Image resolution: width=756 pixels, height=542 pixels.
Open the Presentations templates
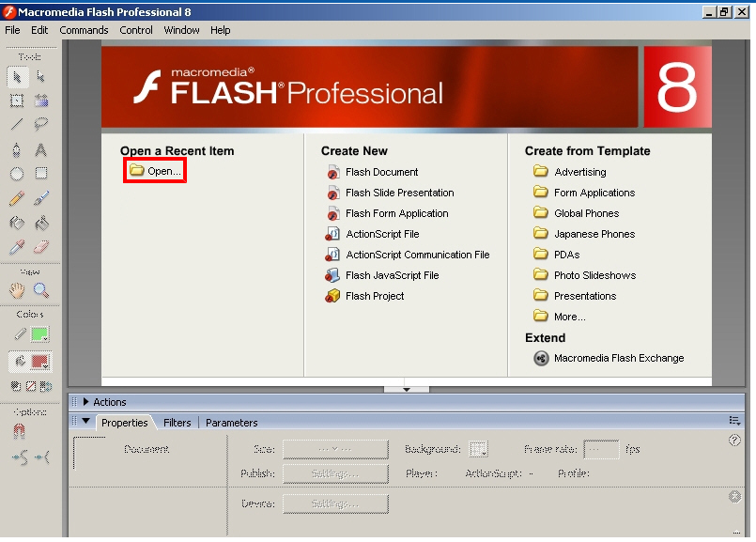[575, 296]
